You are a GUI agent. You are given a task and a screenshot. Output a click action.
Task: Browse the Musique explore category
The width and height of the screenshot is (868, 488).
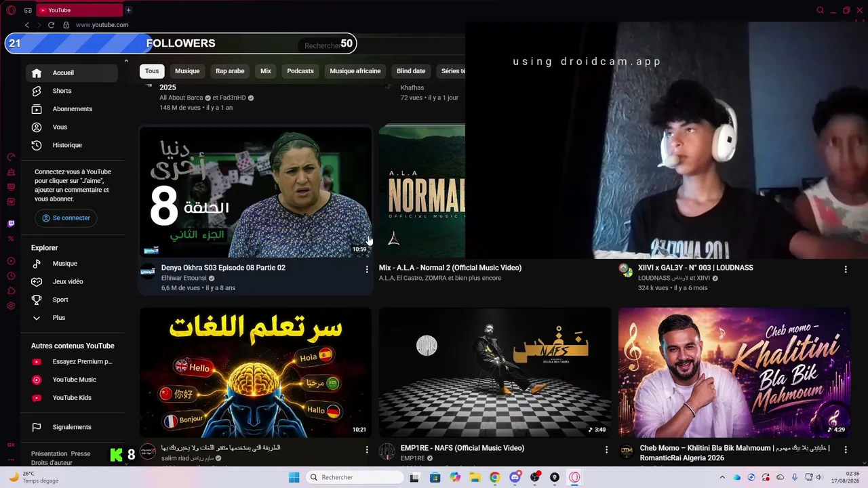point(72,264)
